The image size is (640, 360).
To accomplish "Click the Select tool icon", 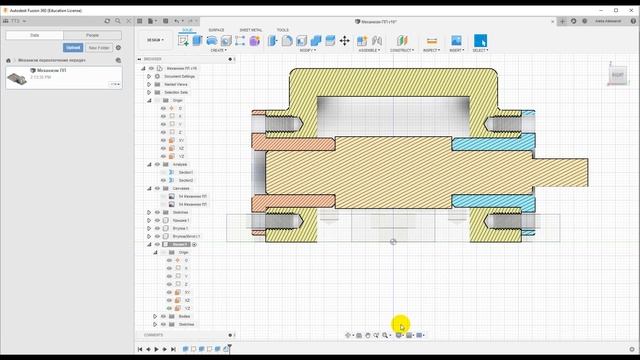I will 480,40.
